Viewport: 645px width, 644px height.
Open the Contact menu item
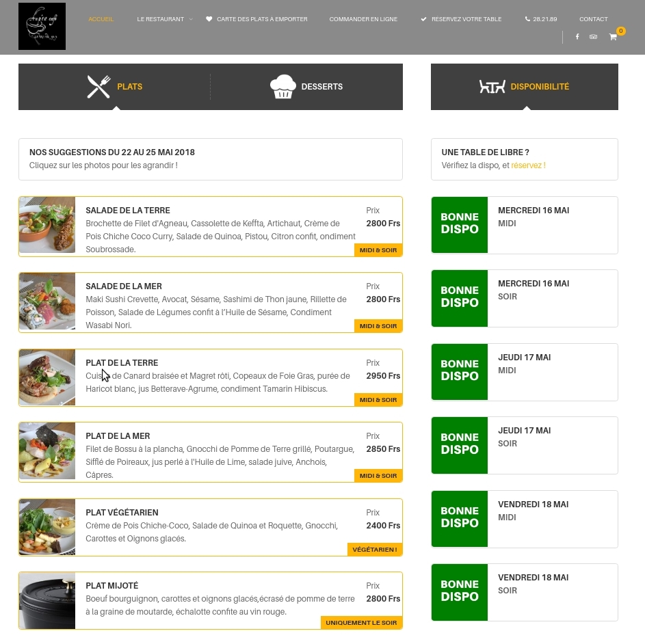click(x=593, y=19)
